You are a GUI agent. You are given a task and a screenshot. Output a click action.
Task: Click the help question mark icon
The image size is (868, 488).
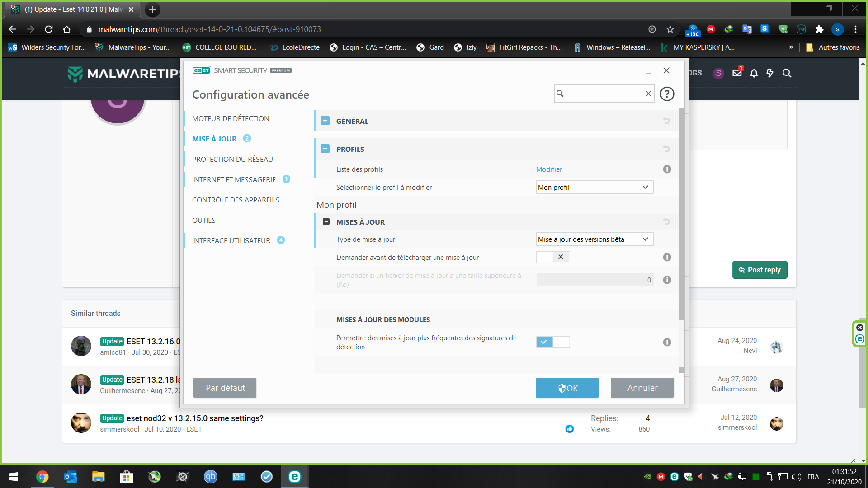tap(667, 94)
